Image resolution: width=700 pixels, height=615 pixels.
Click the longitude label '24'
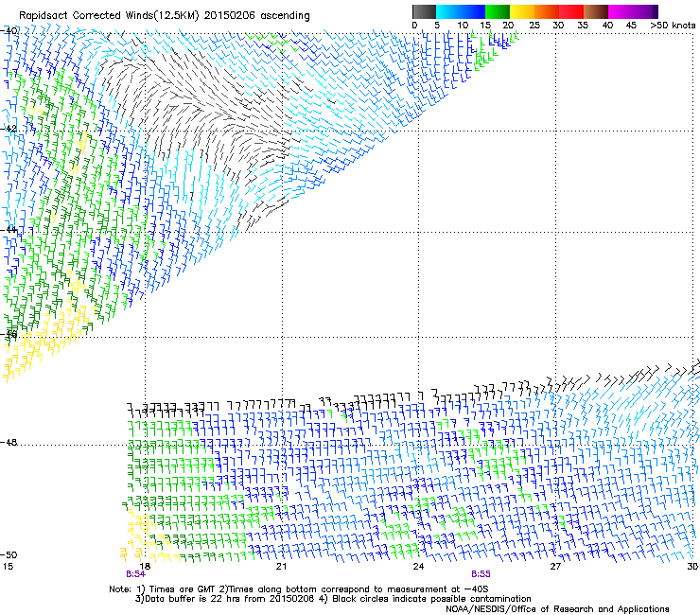[418, 567]
